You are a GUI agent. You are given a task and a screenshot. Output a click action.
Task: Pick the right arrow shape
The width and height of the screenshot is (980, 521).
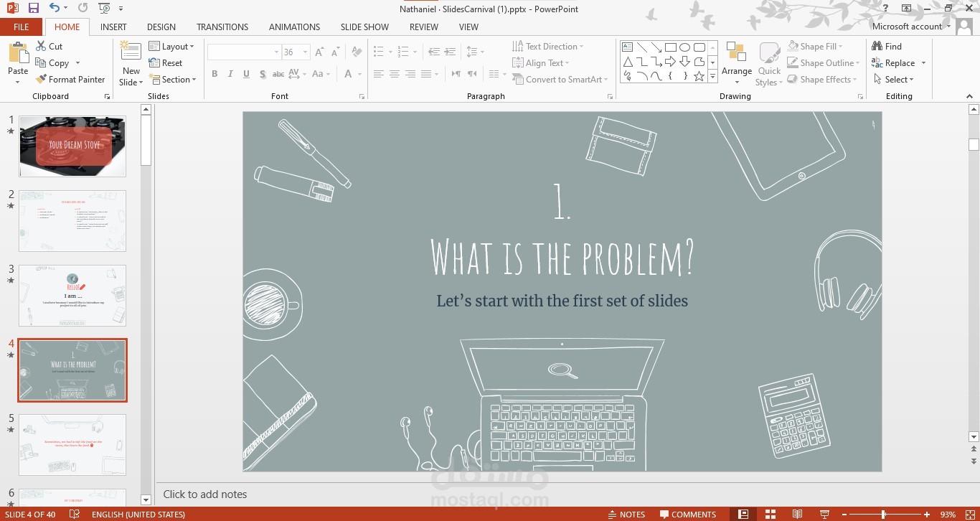tap(671, 62)
